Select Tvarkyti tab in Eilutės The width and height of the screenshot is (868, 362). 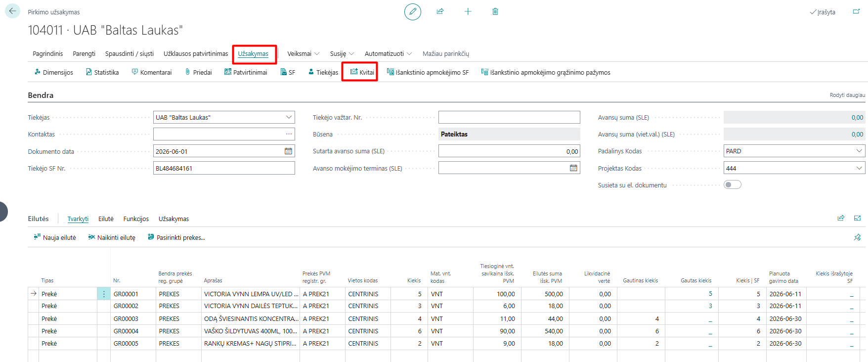pyautogui.click(x=78, y=219)
